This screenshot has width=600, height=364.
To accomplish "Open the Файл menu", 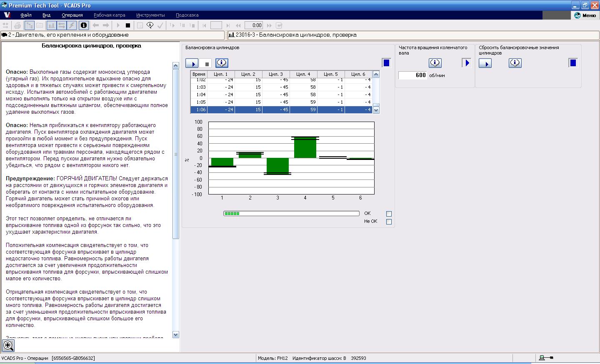I will [26, 15].
